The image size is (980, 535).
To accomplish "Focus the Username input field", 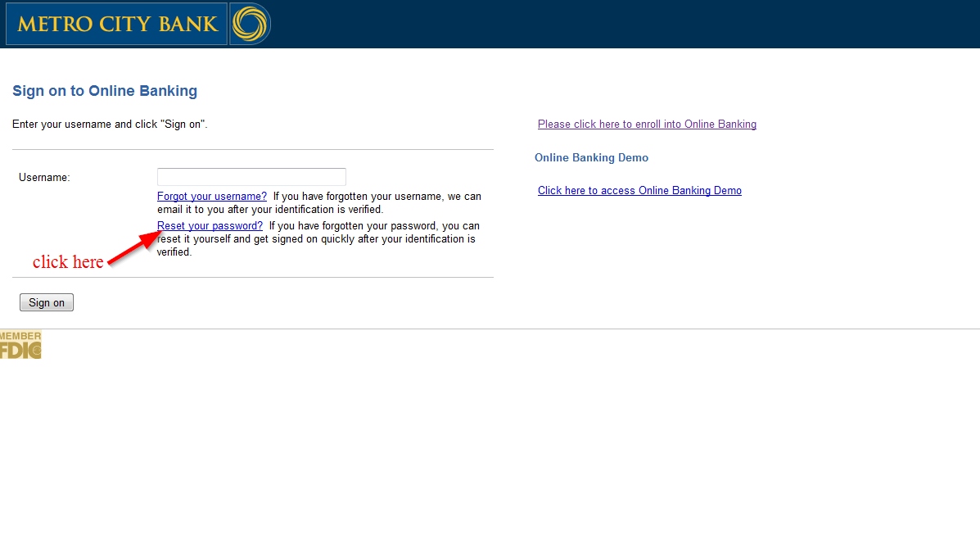I will 251,176.
